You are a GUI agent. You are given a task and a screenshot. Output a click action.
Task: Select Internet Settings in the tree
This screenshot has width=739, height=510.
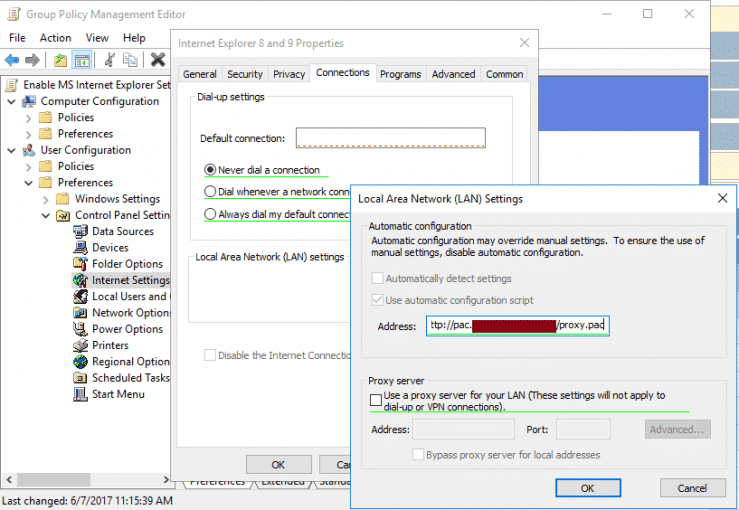(x=130, y=280)
